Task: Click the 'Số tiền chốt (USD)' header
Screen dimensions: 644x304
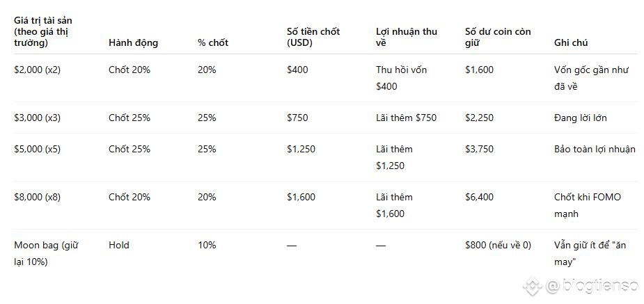Action: pos(313,37)
